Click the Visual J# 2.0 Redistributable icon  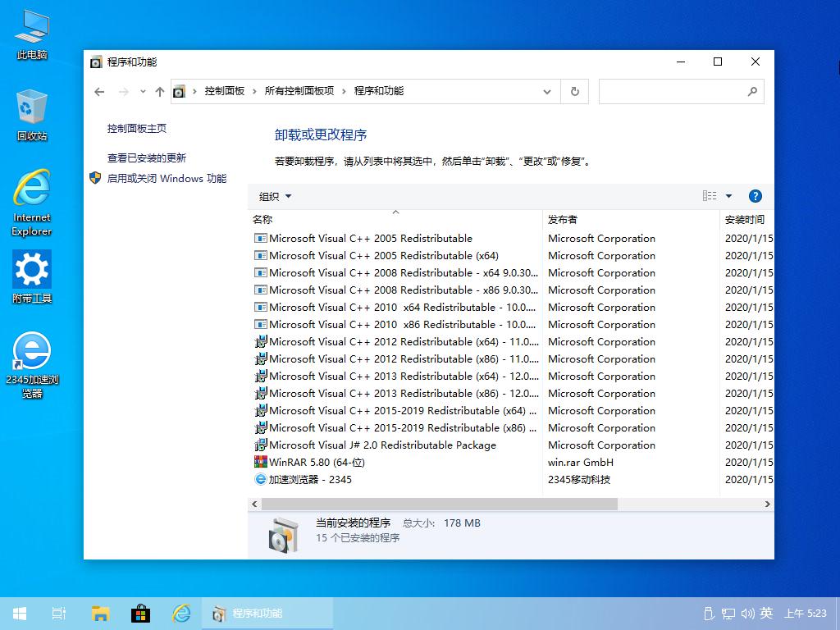coord(260,445)
